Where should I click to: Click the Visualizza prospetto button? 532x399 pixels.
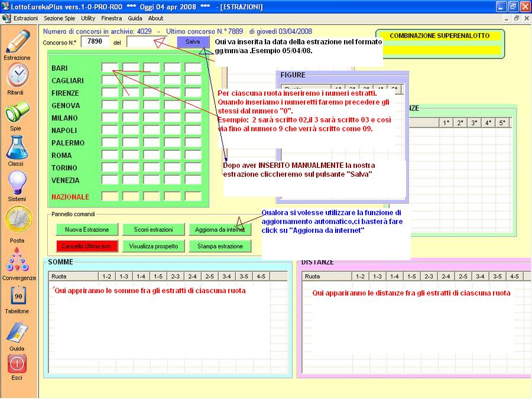(153, 246)
